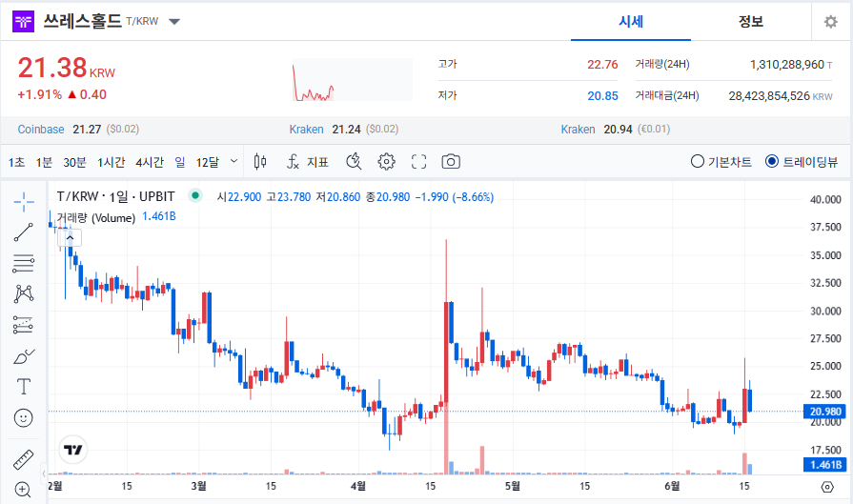The width and height of the screenshot is (853, 504).
Task: Expand the more time intervals dropdown
Action: coord(234,161)
